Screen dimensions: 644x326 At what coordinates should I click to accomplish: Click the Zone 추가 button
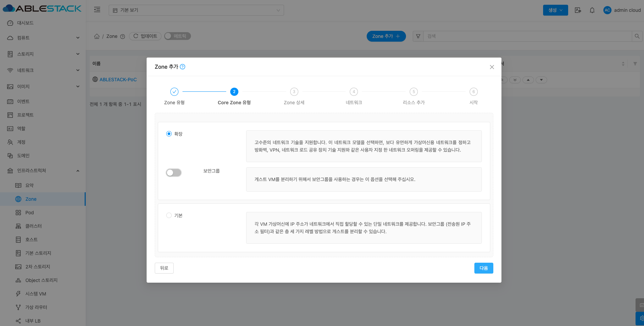(386, 36)
